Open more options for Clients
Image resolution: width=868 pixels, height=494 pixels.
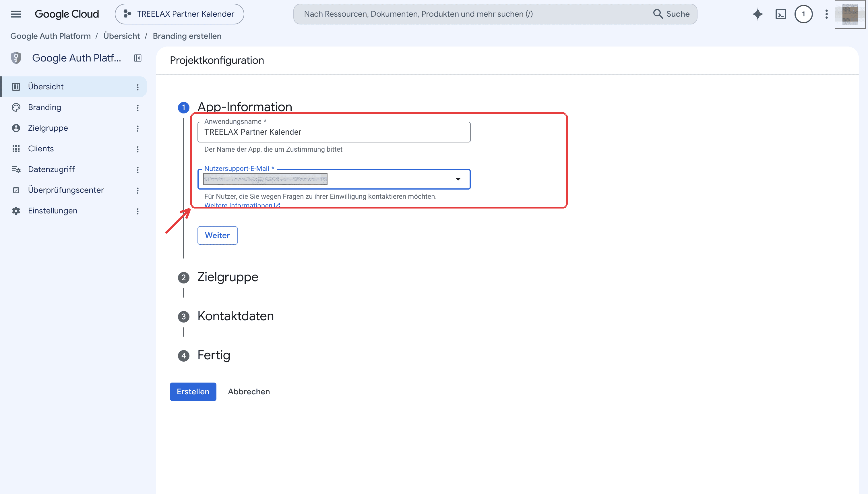(138, 149)
